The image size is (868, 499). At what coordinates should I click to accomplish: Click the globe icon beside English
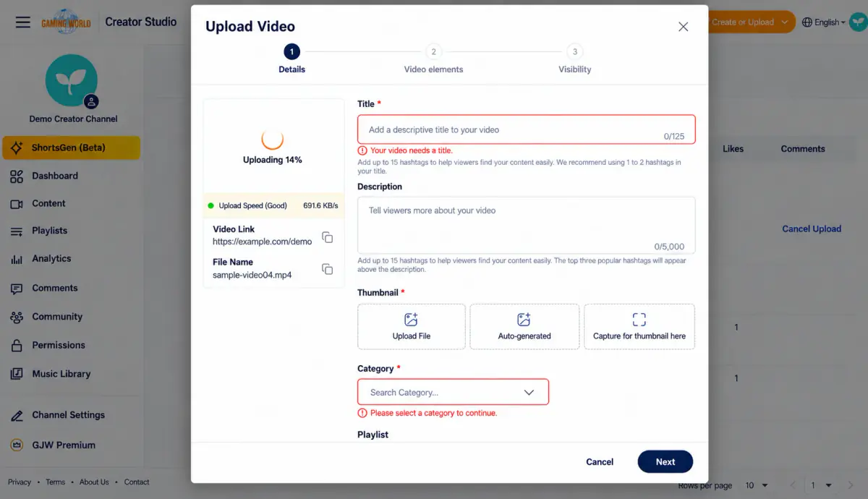click(807, 22)
